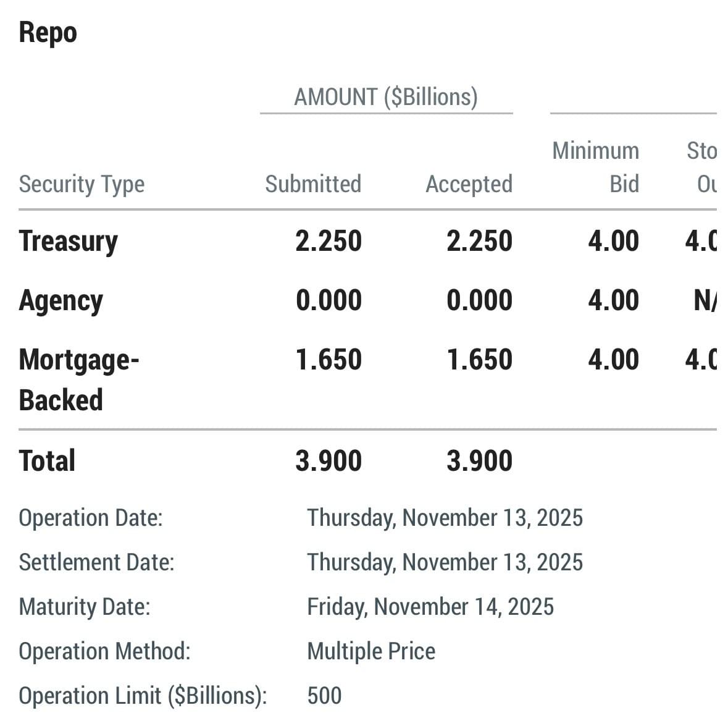Click the Agency row label
Screen dimensions: 728x718
click(61, 301)
